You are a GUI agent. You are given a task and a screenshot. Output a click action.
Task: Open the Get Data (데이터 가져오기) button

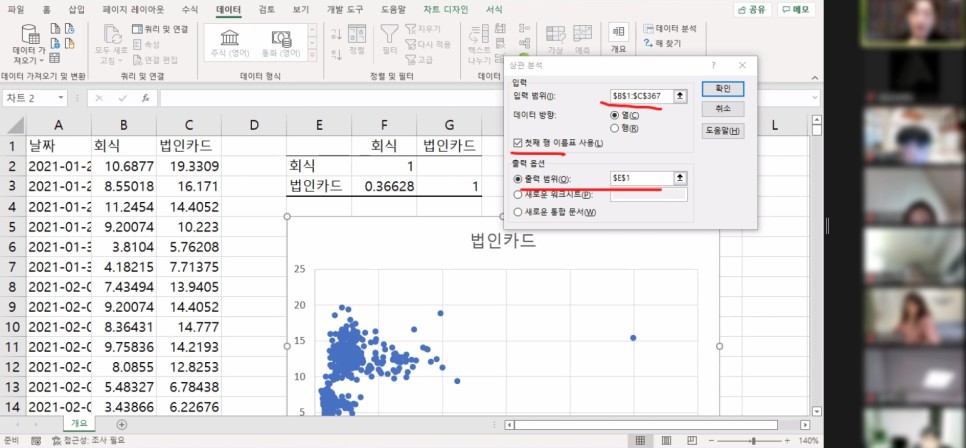coord(29,44)
